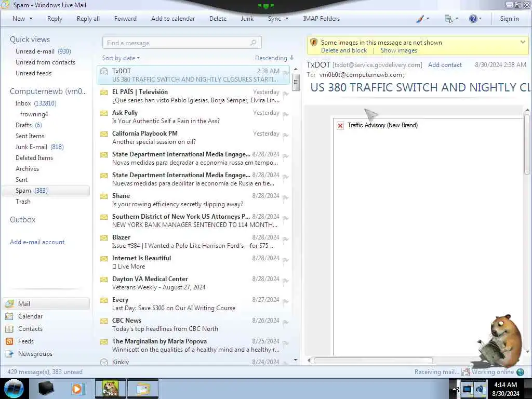Open the black box taskbar icon
This screenshot has width=532, height=399.
(x=46, y=389)
